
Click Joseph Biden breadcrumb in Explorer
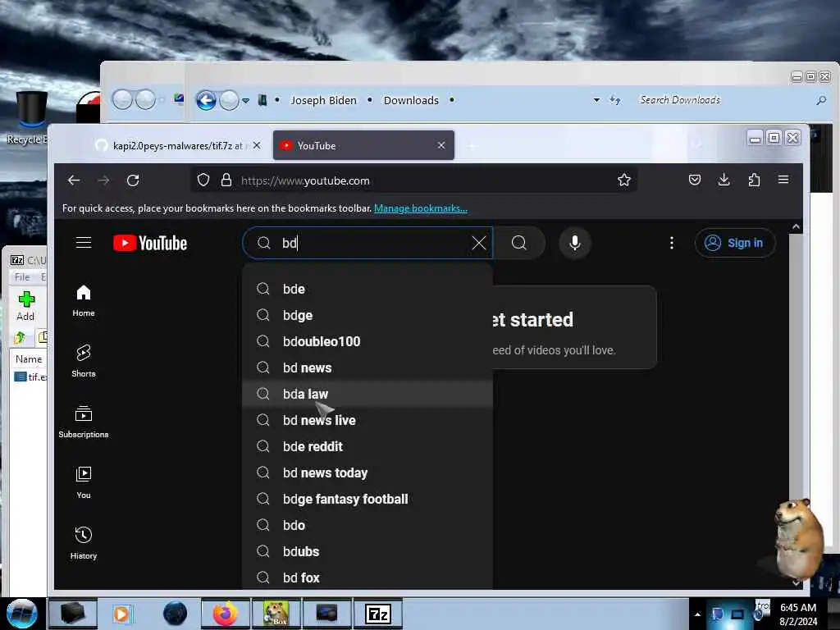pyautogui.click(x=323, y=100)
